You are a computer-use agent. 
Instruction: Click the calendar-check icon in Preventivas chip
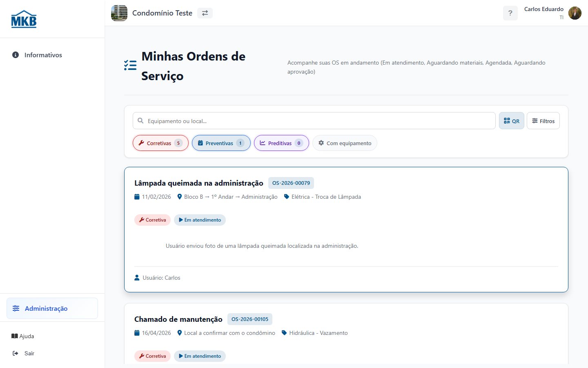coord(200,143)
